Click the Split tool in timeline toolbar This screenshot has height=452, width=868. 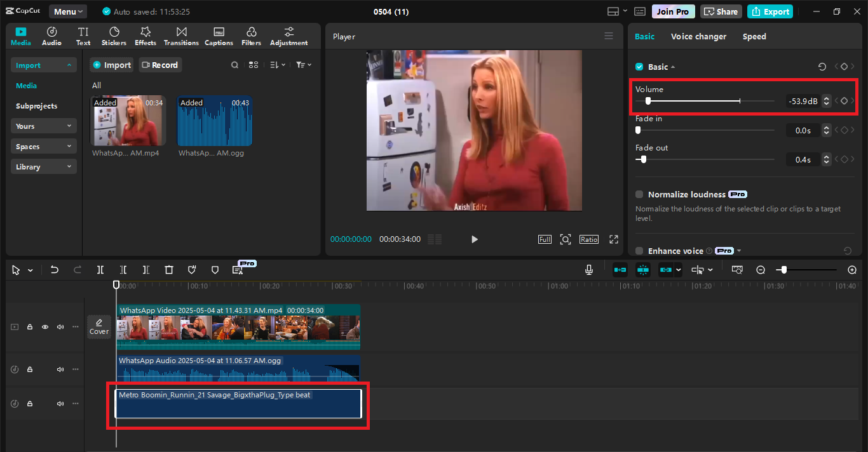[x=100, y=270]
